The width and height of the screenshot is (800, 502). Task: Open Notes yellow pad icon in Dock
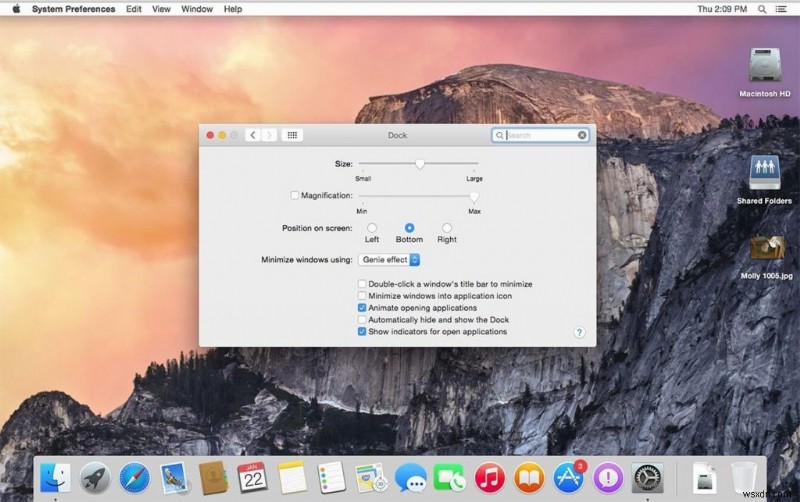(x=292, y=478)
